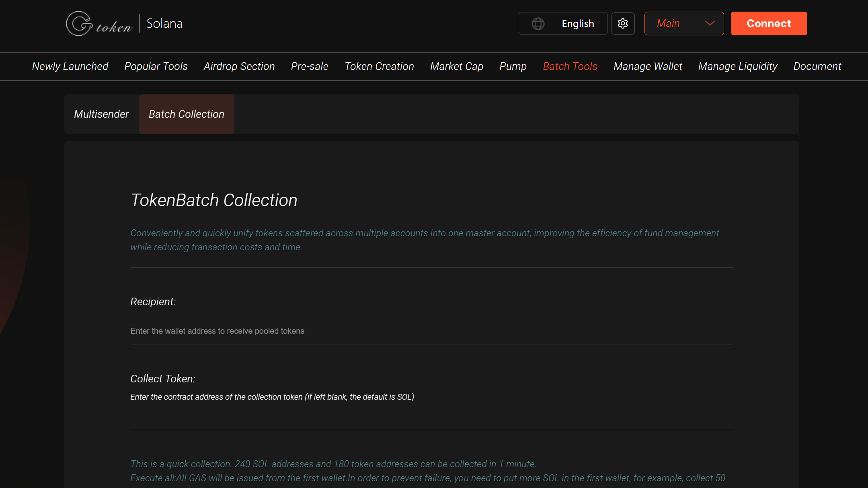Open the Pre-sale section

point(309,66)
